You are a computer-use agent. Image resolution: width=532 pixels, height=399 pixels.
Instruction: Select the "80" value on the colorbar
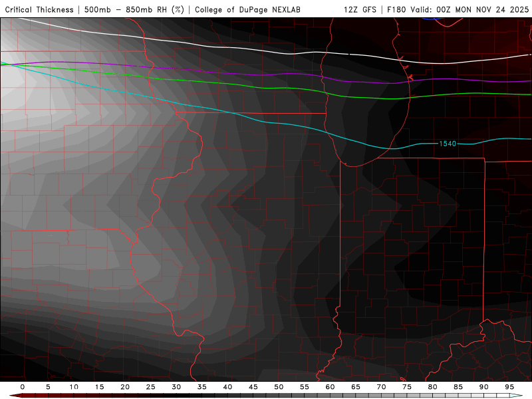click(432, 387)
